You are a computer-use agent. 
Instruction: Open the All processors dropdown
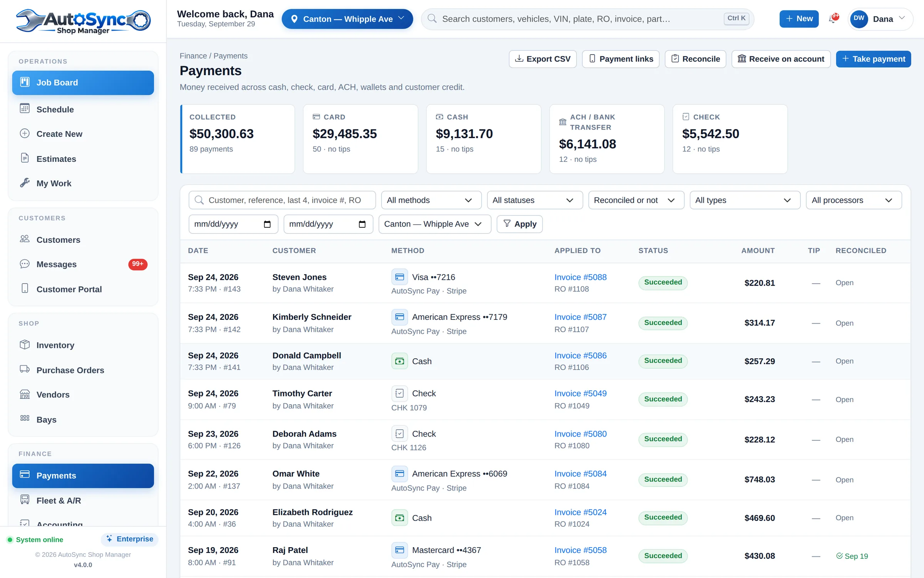coord(854,200)
